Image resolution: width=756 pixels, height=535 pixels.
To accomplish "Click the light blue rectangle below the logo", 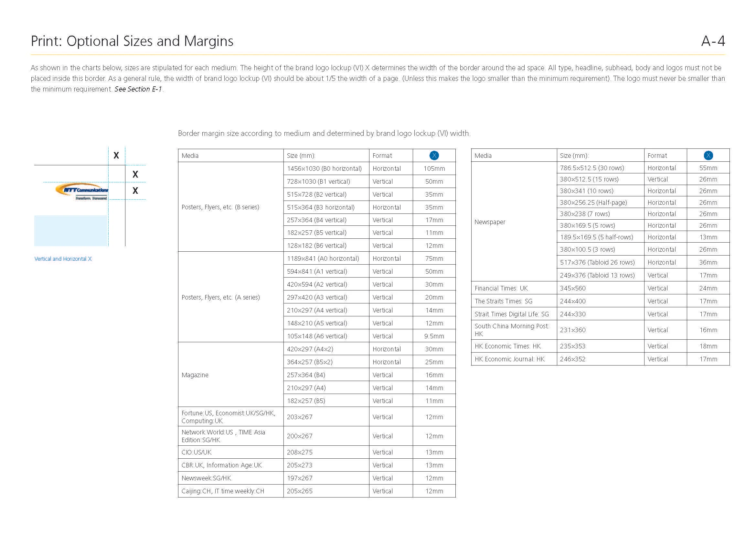I will 71,231.
